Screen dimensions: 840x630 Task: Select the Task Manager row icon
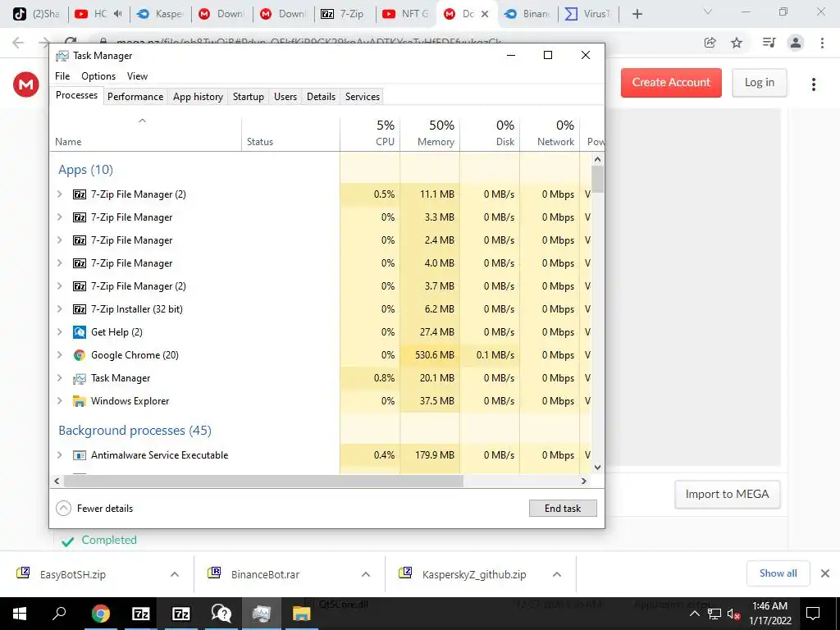80,378
